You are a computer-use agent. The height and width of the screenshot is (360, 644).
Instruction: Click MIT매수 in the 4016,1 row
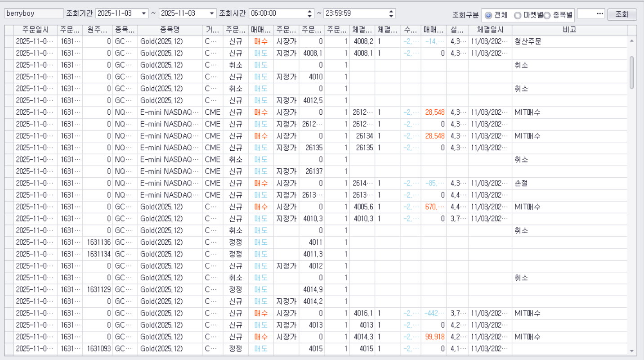click(x=528, y=313)
